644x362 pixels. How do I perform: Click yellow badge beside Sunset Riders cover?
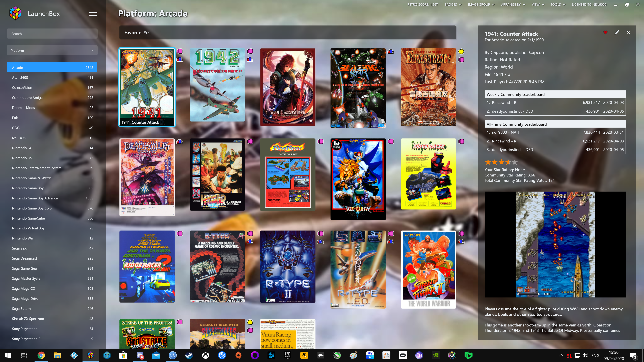(250, 322)
